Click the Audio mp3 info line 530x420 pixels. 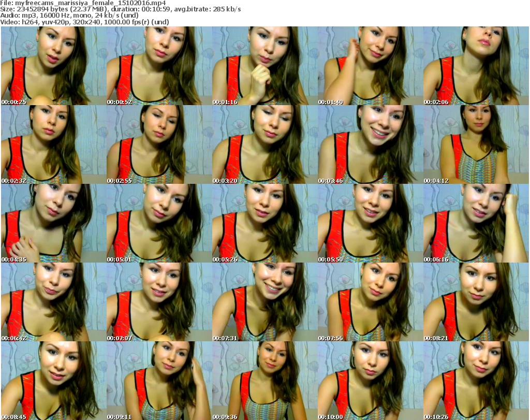(69, 15)
